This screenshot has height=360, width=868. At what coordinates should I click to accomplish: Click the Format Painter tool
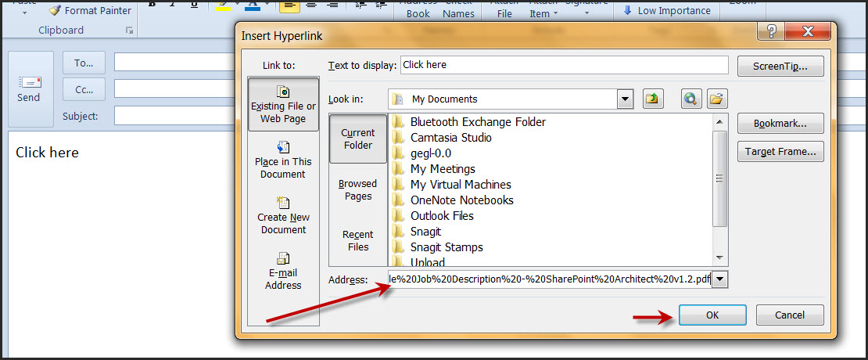(x=90, y=11)
